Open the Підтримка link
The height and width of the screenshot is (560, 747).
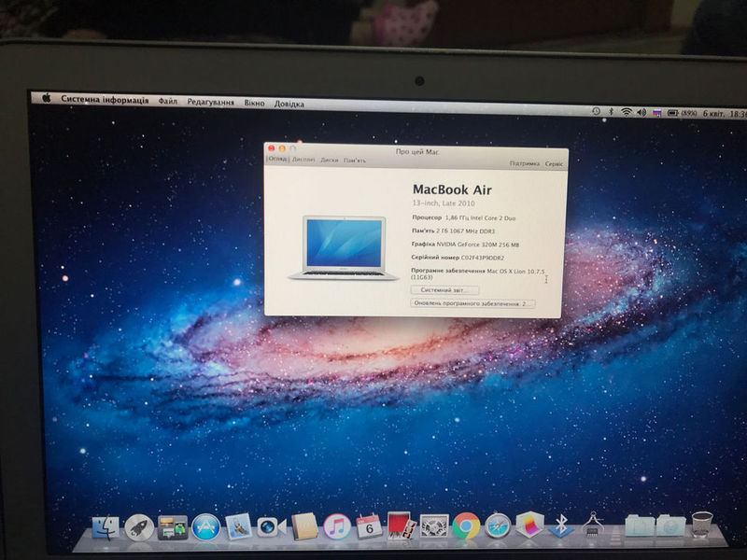(x=524, y=163)
